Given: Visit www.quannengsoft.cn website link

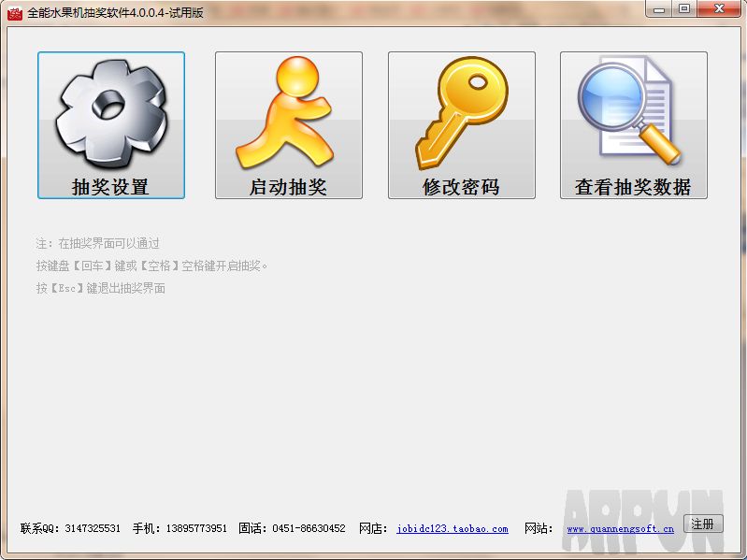Looking at the screenshot, I should pos(620,528).
